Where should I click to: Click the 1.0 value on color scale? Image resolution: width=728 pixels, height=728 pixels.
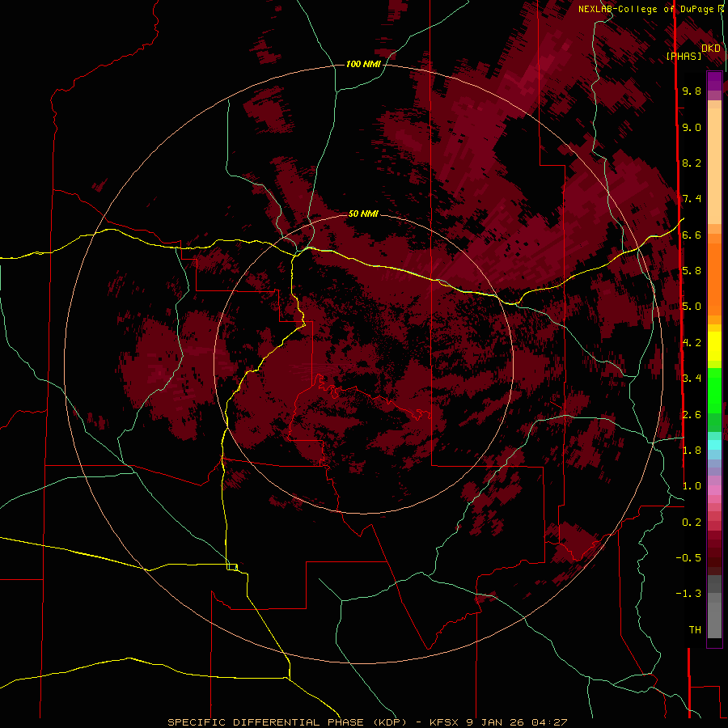click(x=692, y=486)
